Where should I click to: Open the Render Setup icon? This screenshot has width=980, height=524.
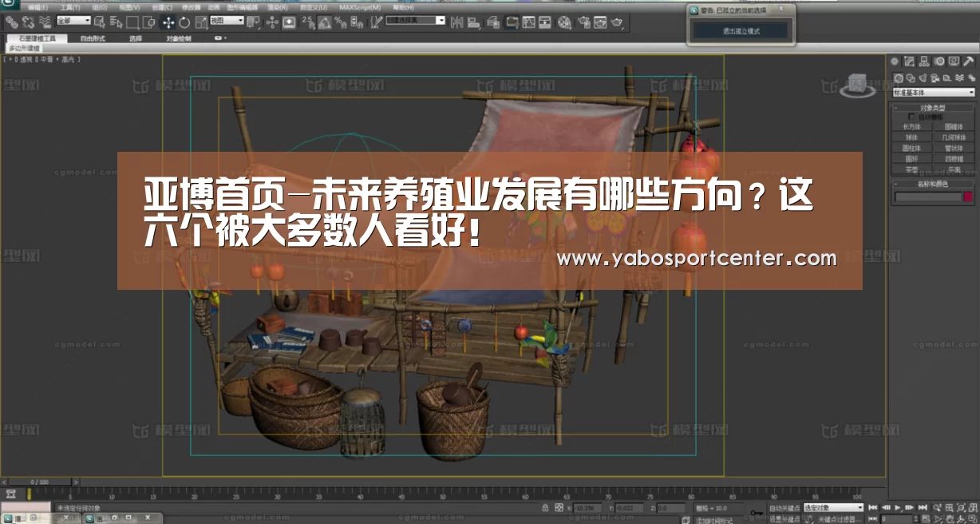(585, 22)
